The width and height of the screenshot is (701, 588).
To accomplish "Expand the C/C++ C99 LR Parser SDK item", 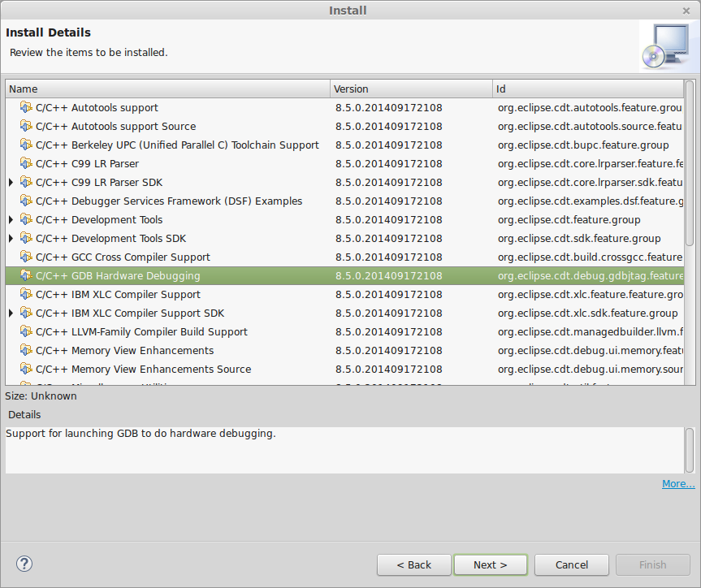I will pyautogui.click(x=11, y=183).
